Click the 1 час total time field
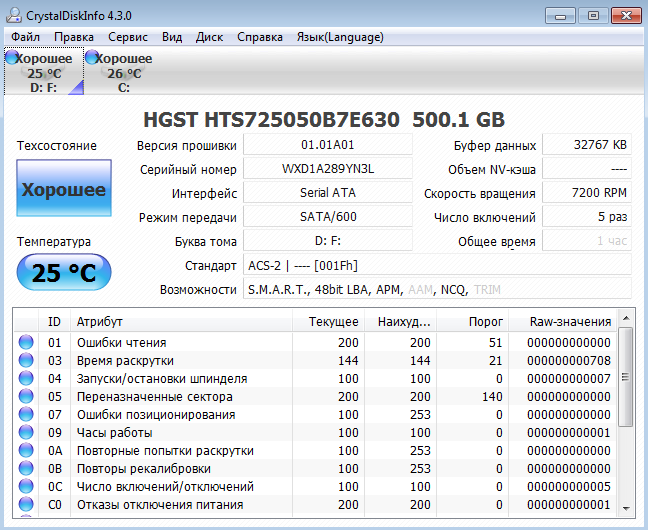The width and height of the screenshot is (648, 530). point(587,241)
